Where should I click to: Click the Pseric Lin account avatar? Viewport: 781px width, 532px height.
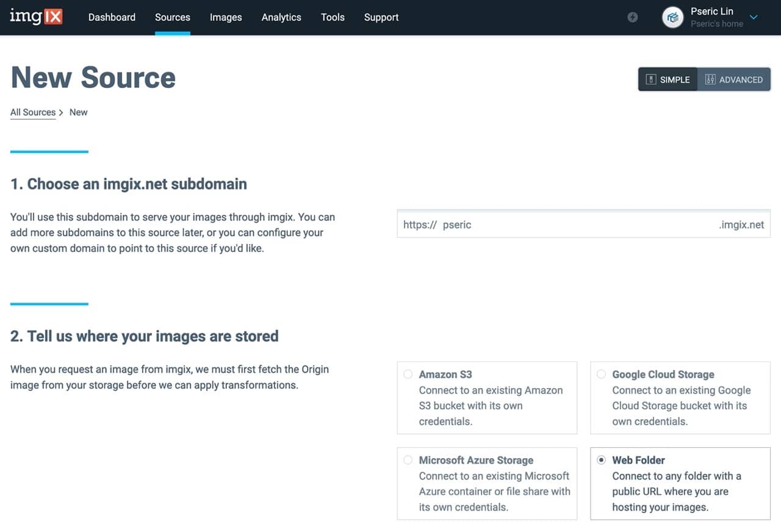pos(673,17)
